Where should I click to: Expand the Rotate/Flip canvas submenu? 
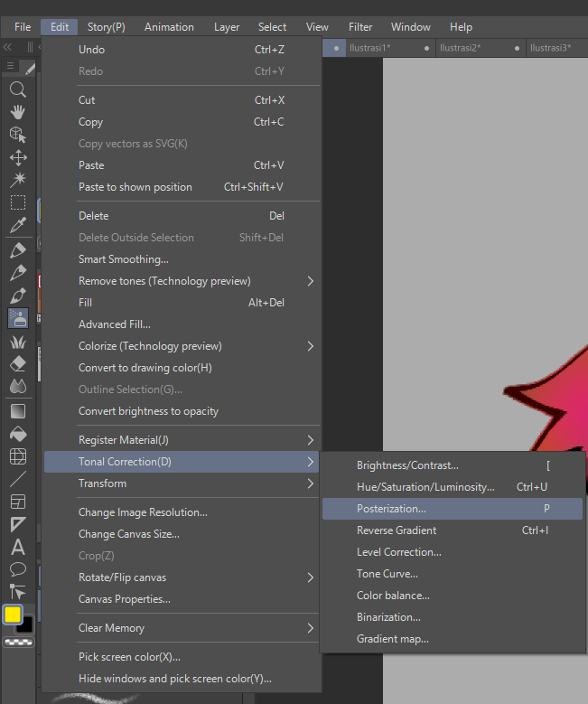pyautogui.click(x=181, y=577)
